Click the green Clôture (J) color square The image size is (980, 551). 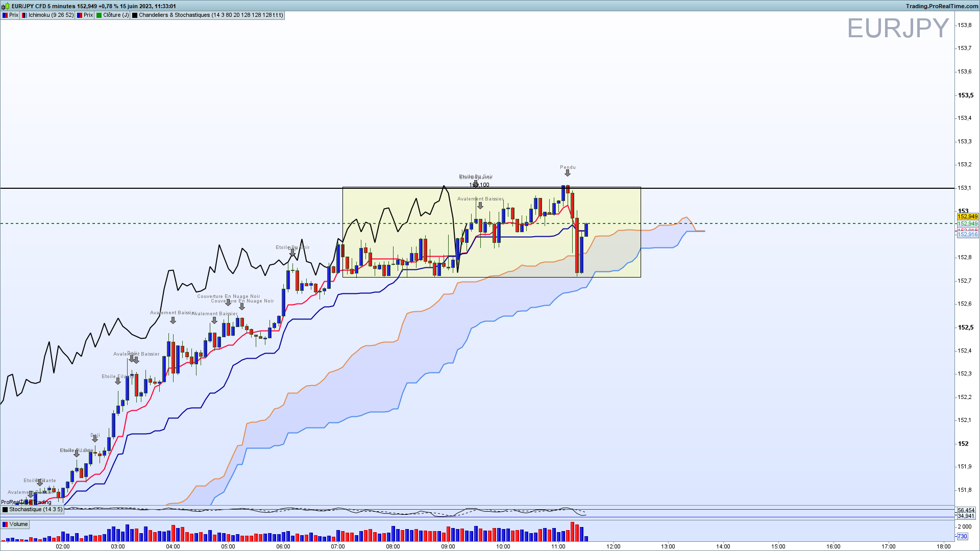tap(99, 15)
